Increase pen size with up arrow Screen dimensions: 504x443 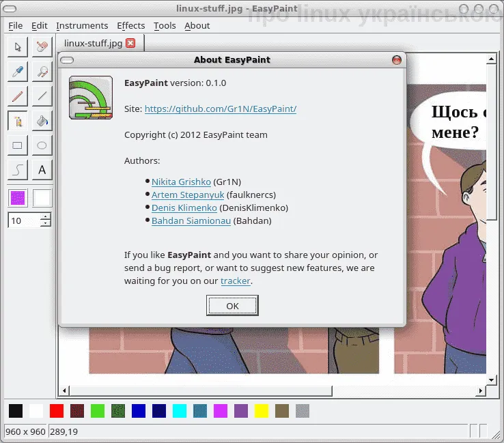pos(46,217)
